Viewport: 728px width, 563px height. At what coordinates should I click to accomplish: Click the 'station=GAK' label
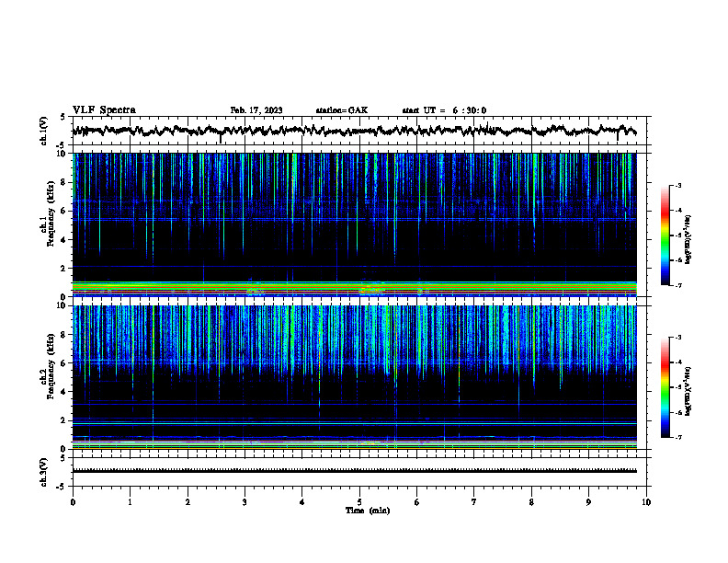click(x=342, y=110)
